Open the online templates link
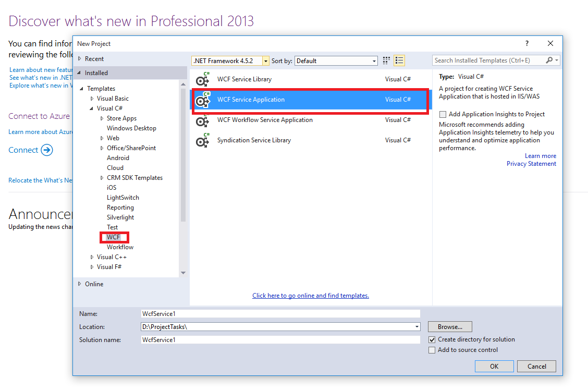Image resolution: width=588 pixels, height=390 pixels. pos(311,296)
